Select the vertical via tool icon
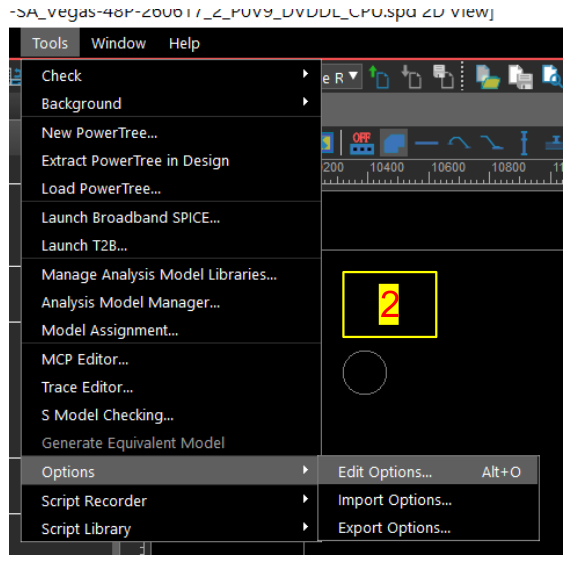Viewport: 572px width, 564px height. click(524, 143)
